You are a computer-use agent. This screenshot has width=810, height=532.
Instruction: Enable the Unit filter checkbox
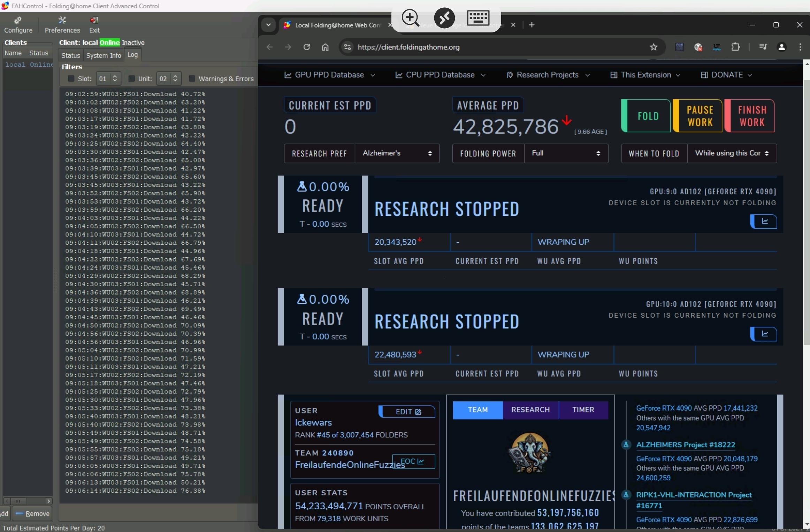(x=131, y=78)
